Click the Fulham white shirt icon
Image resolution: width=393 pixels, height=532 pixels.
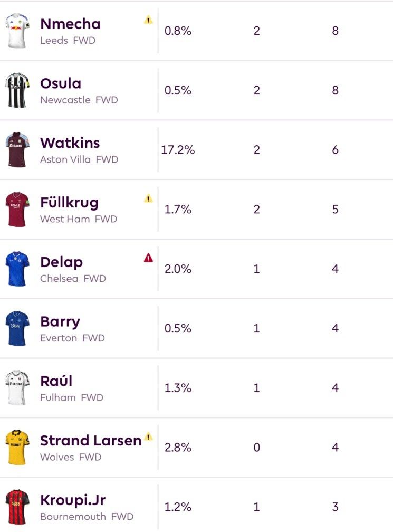17,387
